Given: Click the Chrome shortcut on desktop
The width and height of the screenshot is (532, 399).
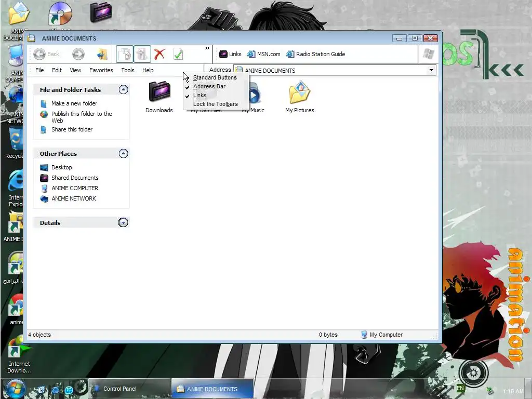Looking at the screenshot, I should pyautogui.click(x=16, y=309).
